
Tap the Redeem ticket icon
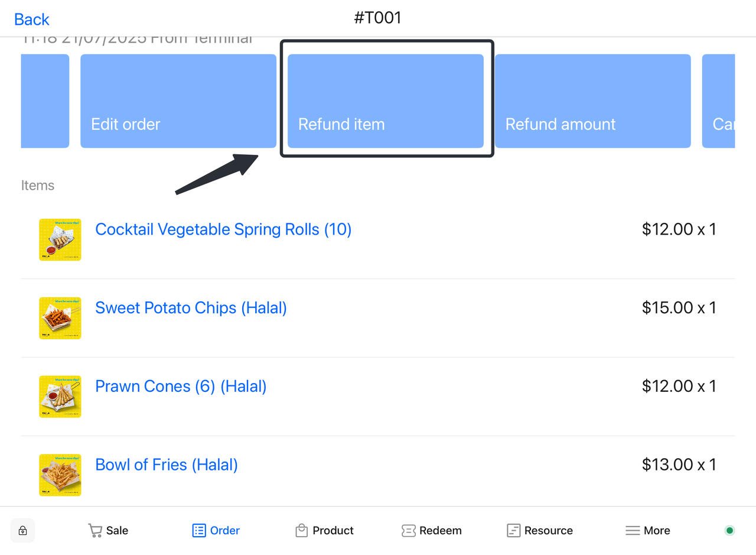click(x=408, y=531)
